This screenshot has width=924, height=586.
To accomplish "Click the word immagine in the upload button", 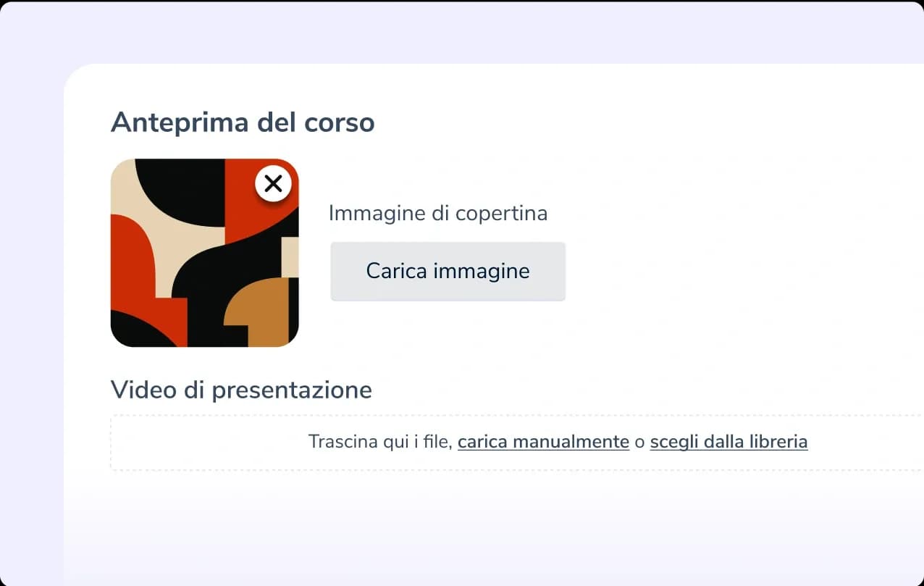I will [482, 271].
